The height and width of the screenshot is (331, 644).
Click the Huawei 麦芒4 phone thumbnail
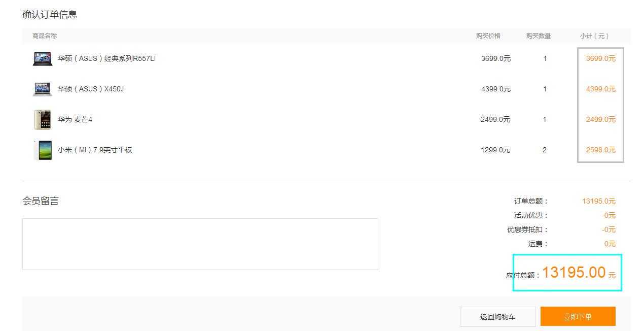coord(43,120)
